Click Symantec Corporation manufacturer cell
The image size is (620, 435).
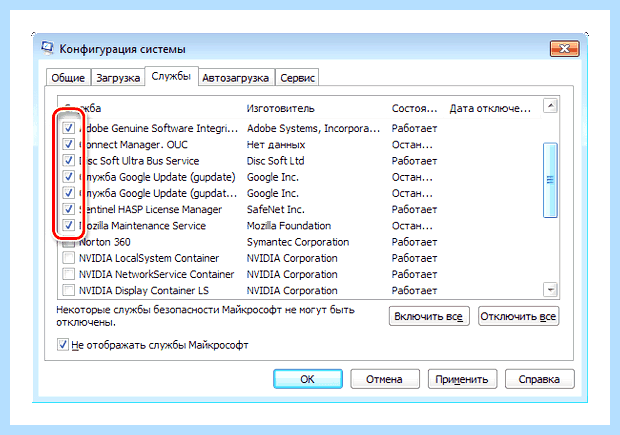tap(298, 242)
